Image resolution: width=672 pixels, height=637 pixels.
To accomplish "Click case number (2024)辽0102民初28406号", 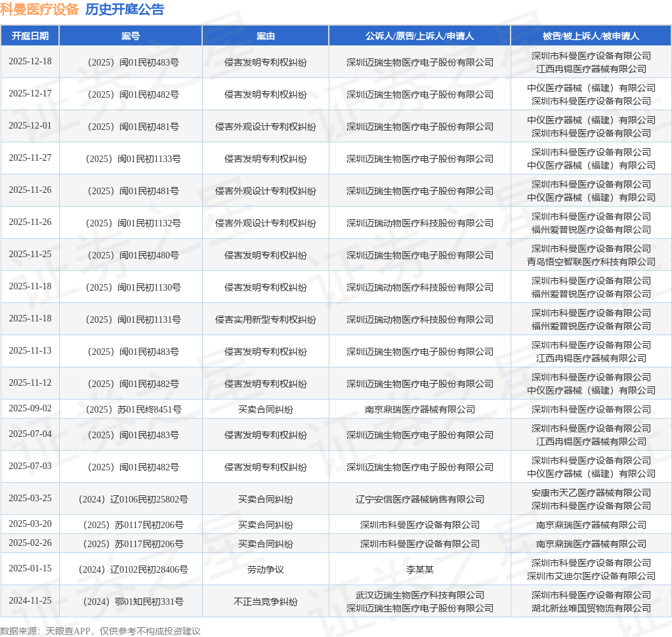I will coord(133,569).
